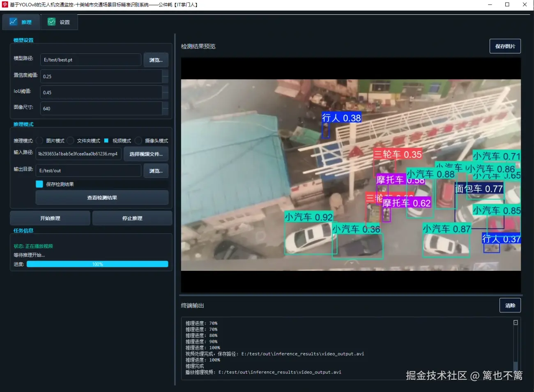Minimize the application window
This screenshot has width=534, height=392.
click(490, 5)
